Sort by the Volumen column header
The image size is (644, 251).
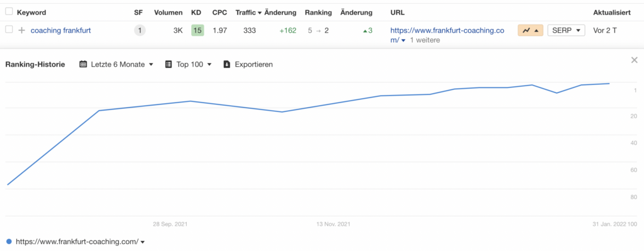169,13
